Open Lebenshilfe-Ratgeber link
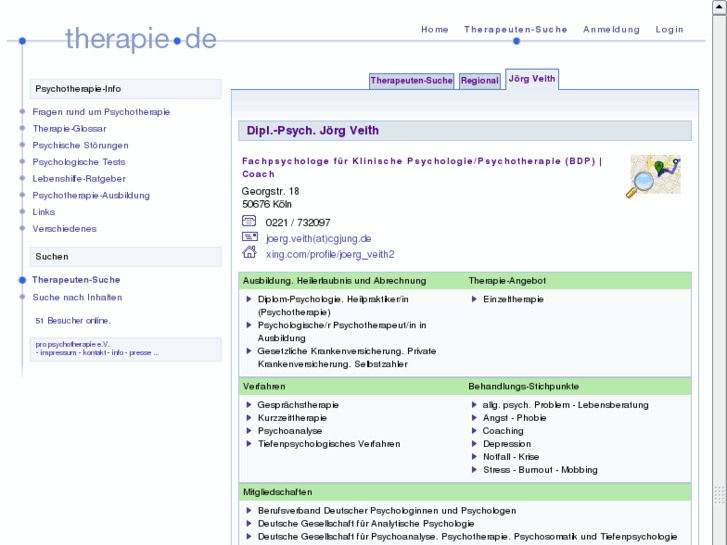 point(79,179)
